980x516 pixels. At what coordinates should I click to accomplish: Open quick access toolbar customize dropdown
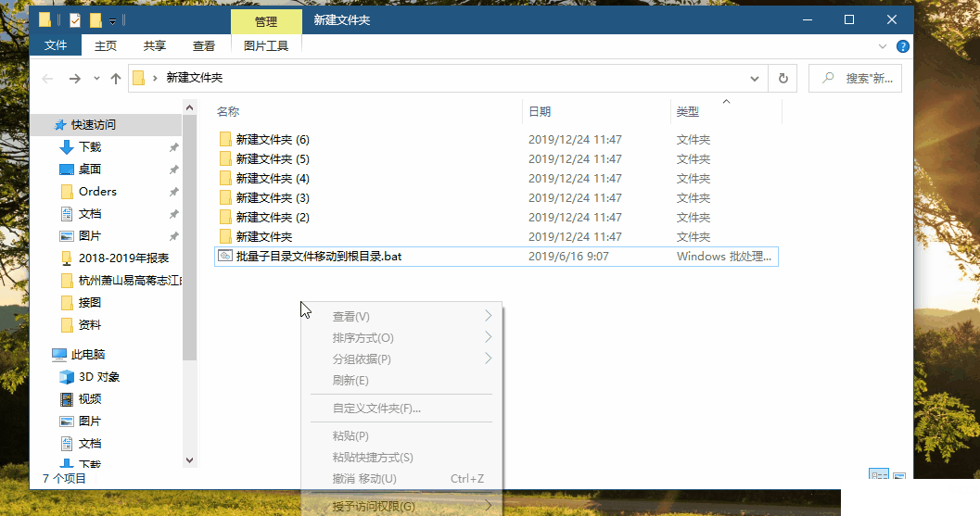tap(112, 21)
